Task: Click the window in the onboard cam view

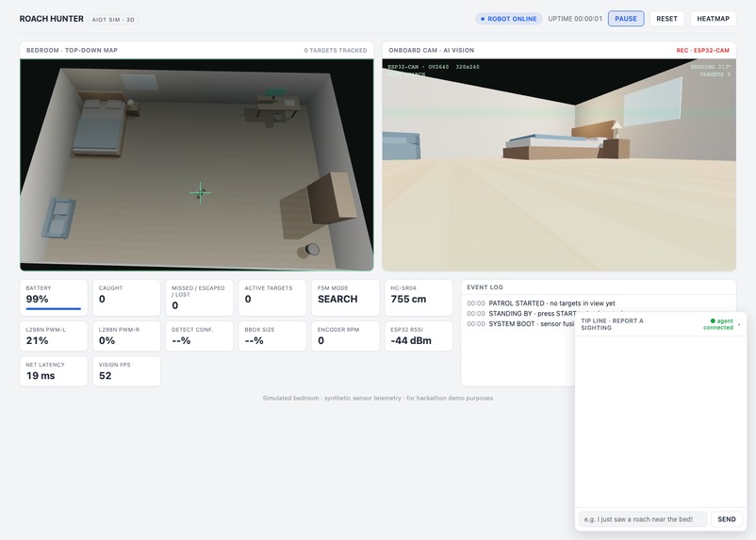Action: (653, 102)
